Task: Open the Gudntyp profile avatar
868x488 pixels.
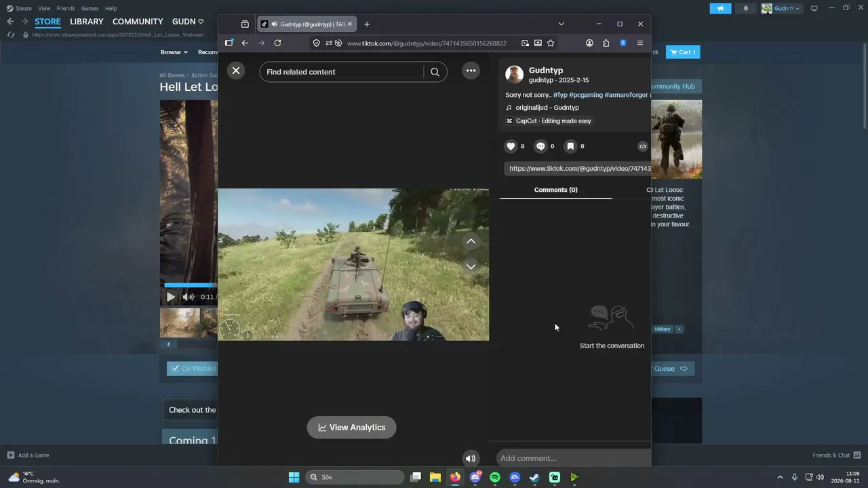Action: [514, 75]
